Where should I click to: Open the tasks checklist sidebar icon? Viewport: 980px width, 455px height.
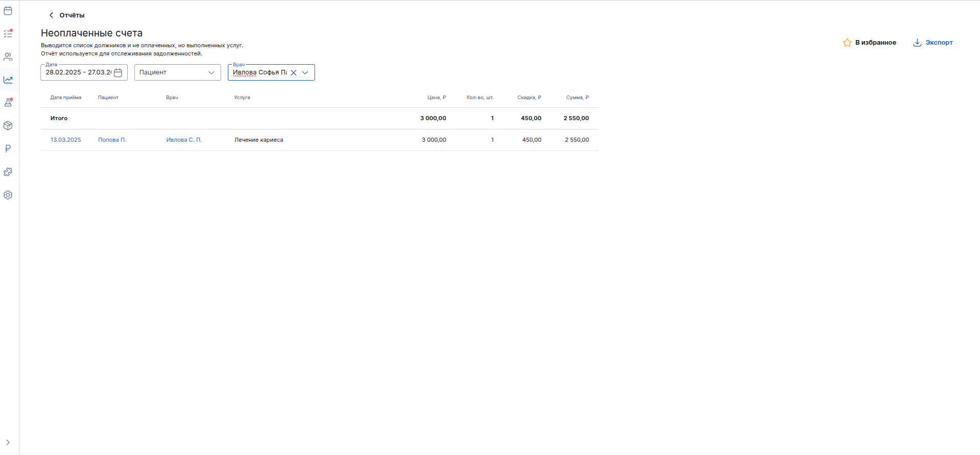[8, 33]
